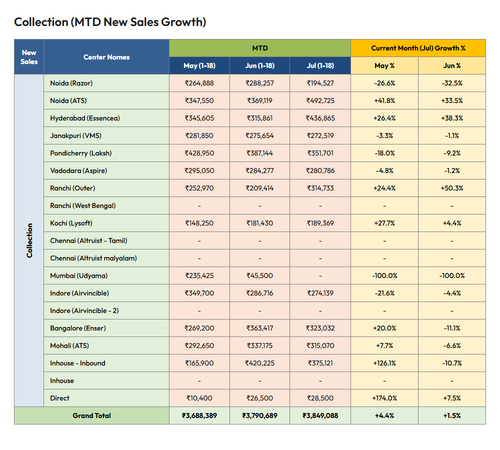This screenshot has height=450, width=500.
Task: Click the ₹428,950 Pondicherry May value
Action: 199,153
